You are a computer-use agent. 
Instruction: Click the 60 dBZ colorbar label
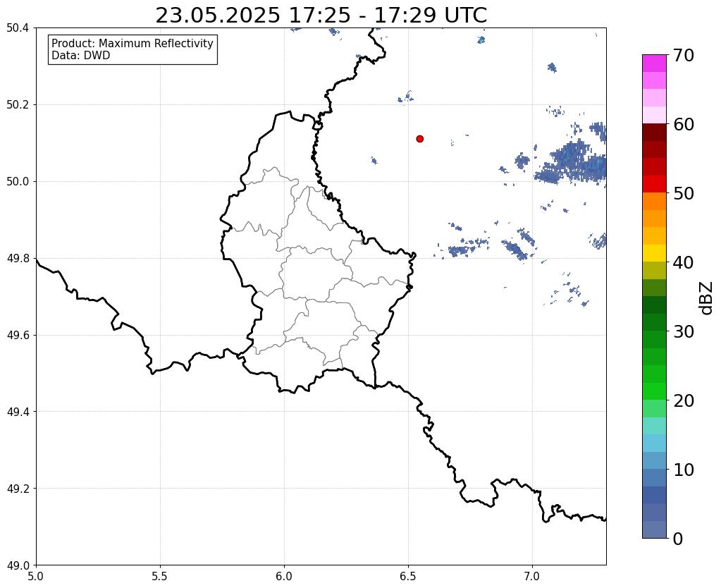click(x=684, y=124)
